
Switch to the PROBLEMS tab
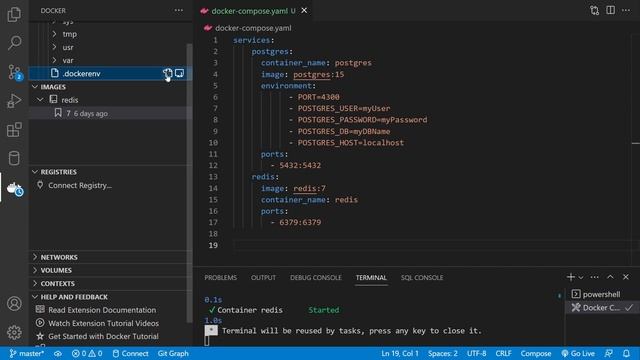tap(221, 278)
